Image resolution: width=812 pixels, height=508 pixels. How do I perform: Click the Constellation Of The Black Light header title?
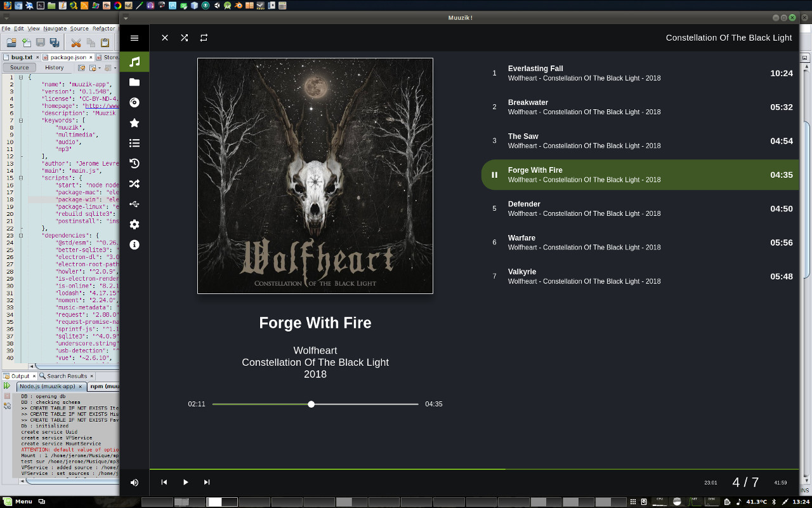coord(729,37)
